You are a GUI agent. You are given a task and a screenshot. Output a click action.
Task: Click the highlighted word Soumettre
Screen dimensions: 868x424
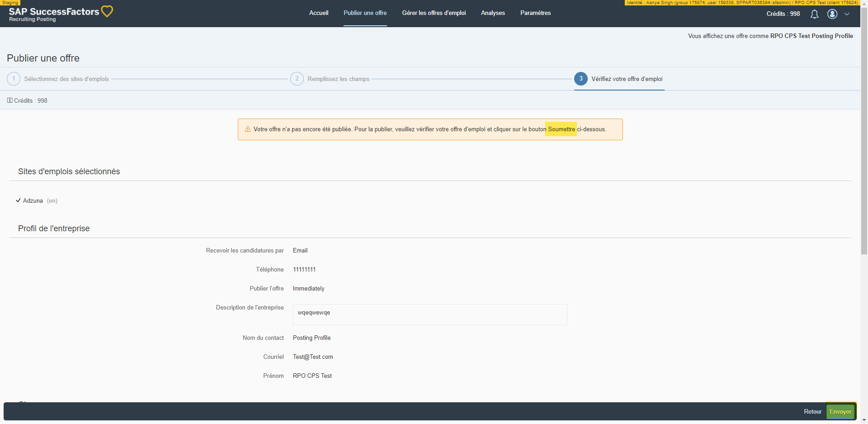[561, 129]
